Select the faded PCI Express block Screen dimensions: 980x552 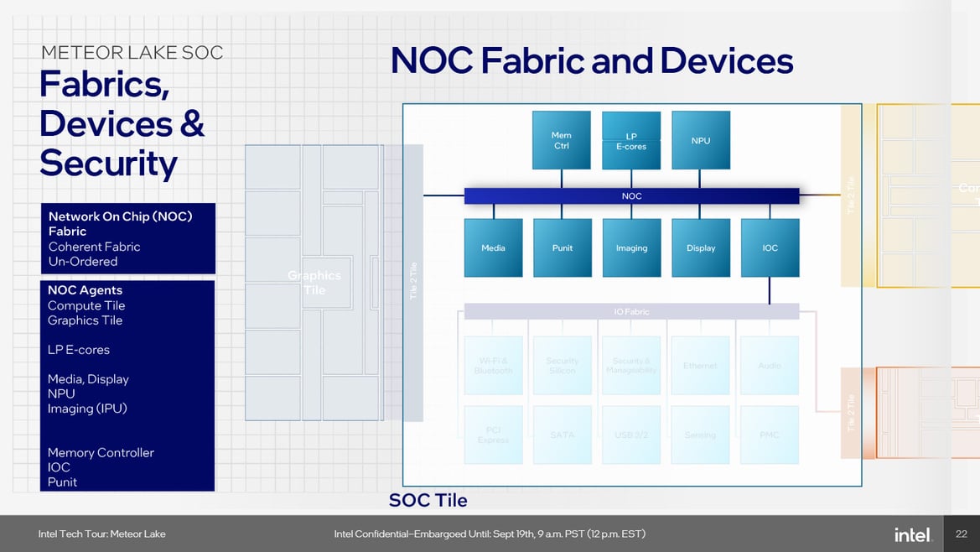click(493, 435)
